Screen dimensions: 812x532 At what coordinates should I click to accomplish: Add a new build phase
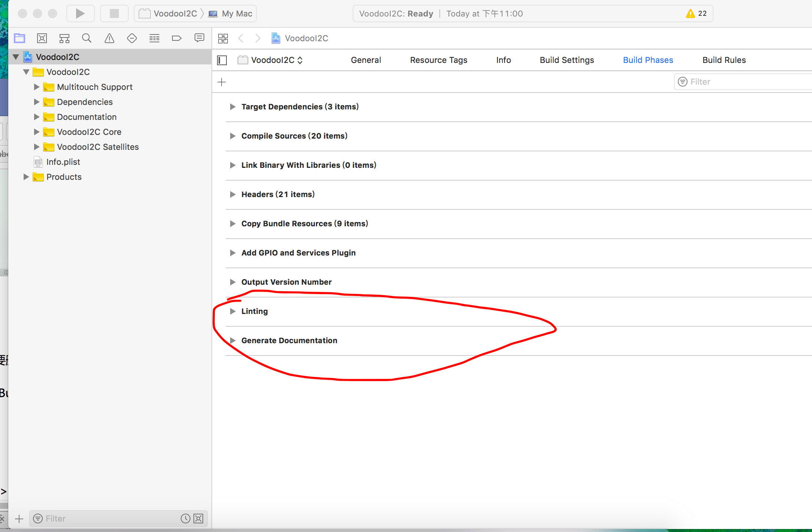coord(222,82)
